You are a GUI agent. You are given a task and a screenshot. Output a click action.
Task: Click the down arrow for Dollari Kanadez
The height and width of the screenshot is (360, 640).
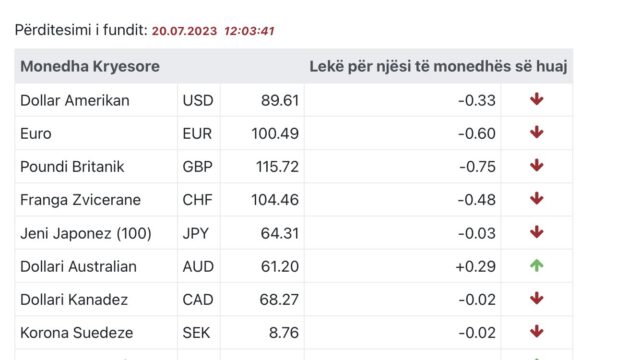point(536,298)
